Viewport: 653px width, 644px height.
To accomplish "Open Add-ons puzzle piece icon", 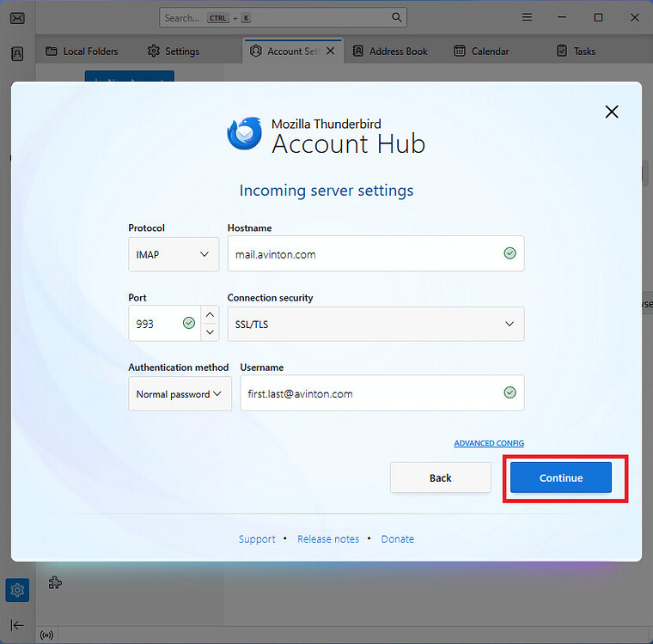I will coord(55,582).
